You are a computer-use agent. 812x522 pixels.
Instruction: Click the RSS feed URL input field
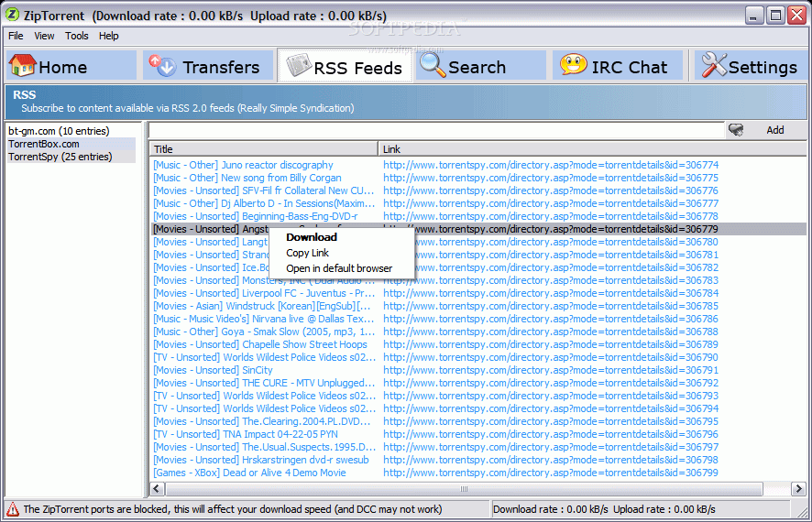[436, 130]
